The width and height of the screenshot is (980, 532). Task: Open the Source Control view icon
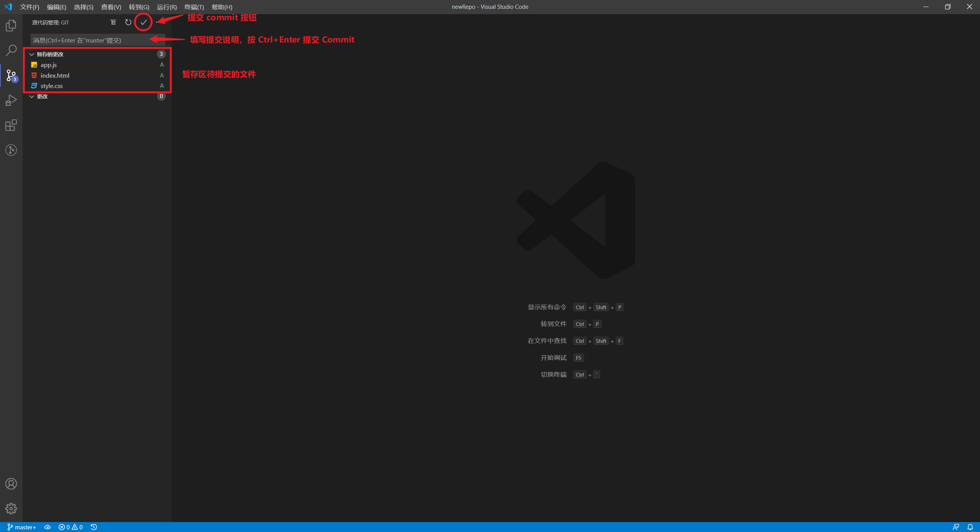(11, 75)
